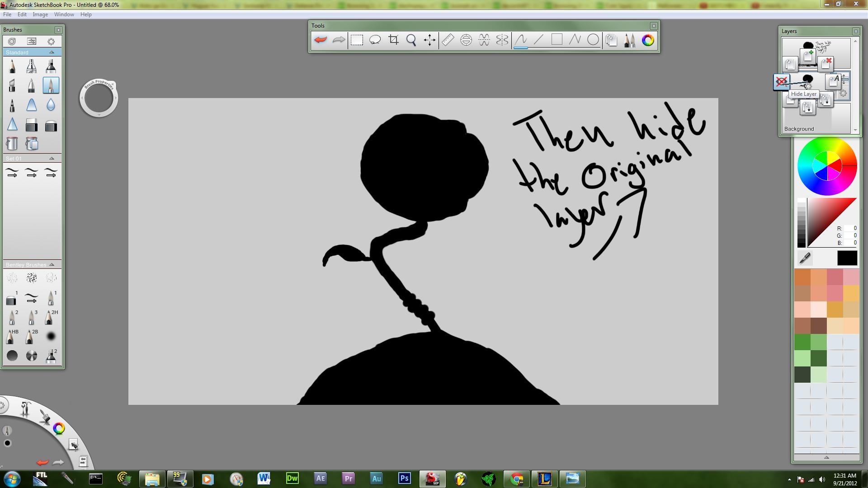
Task: Select the Move/Transform layer tool
Action: (429, 40)
